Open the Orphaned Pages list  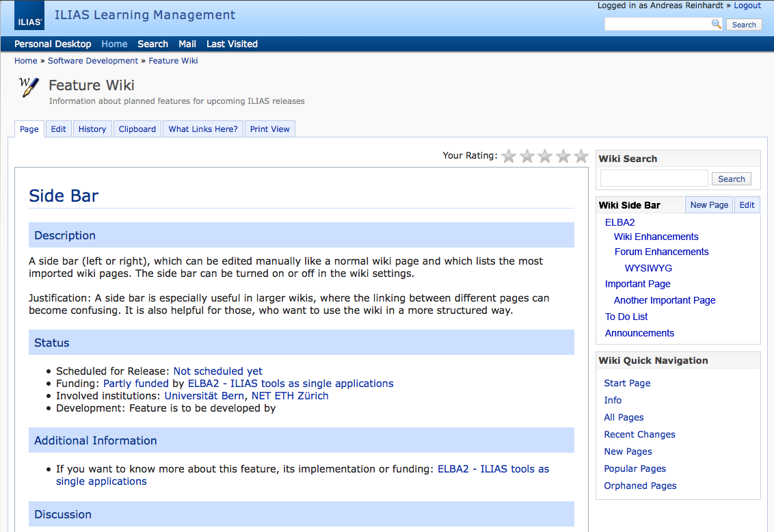[x=640, y=486]
